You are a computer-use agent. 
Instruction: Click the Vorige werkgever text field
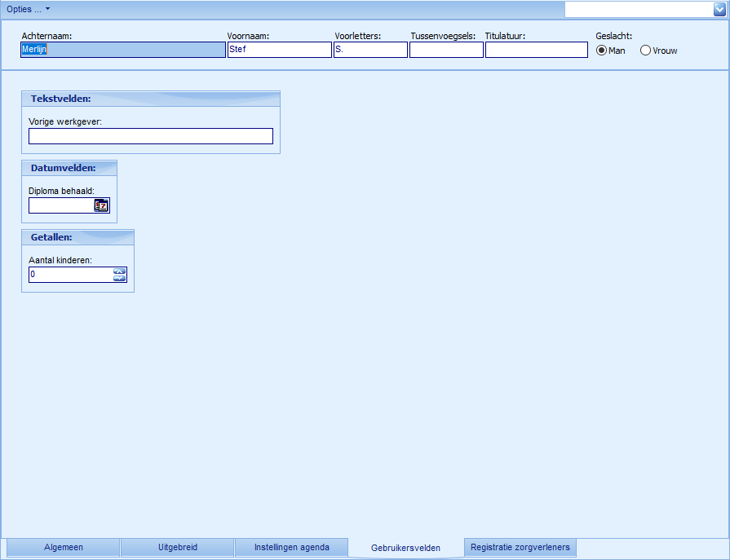151,136
